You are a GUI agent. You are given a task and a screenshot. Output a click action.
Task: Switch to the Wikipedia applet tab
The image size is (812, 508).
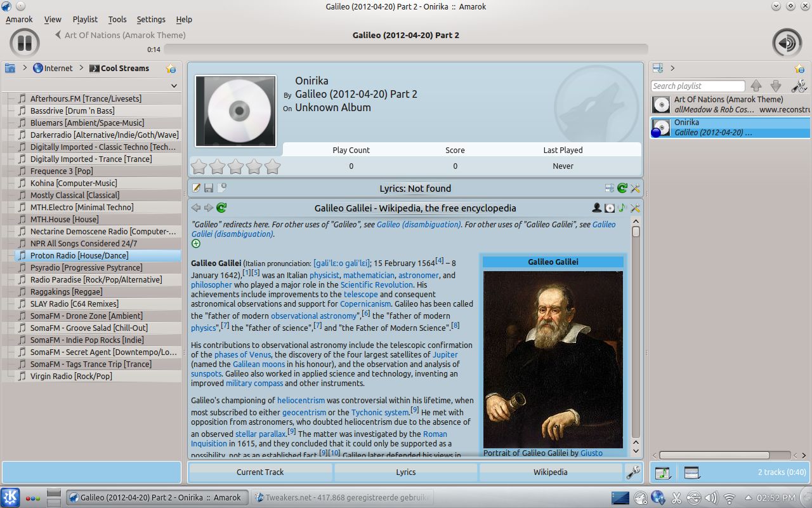(x=551, y=472)
